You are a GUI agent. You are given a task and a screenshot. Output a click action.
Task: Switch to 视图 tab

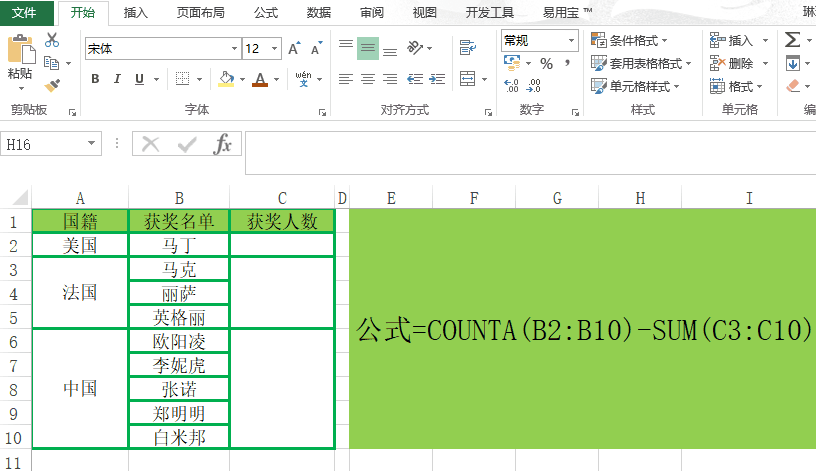point(425,13)
